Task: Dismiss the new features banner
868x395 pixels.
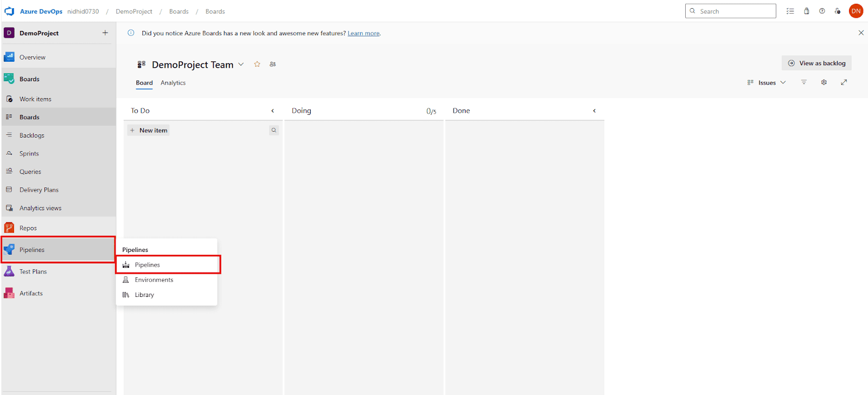Action: click(x=861, y=33)
